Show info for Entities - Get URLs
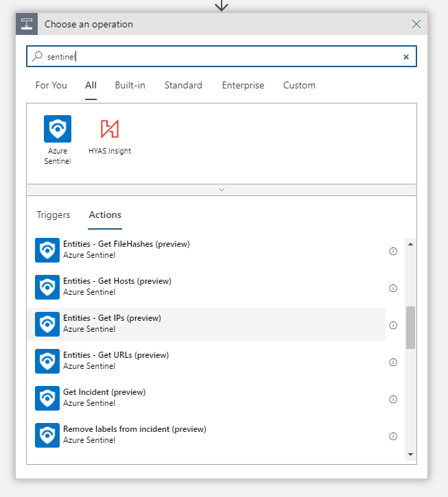448x497 pixels. (x=393, y=362)
